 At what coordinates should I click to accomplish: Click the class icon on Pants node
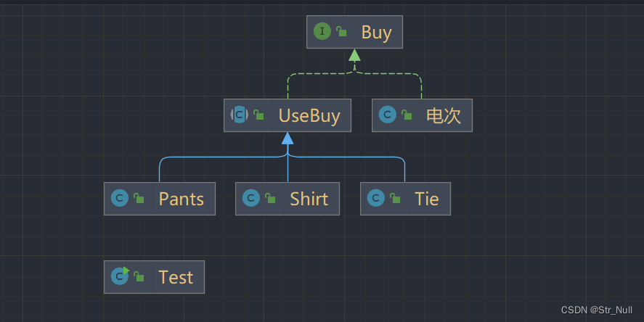(x=120, y=198)
